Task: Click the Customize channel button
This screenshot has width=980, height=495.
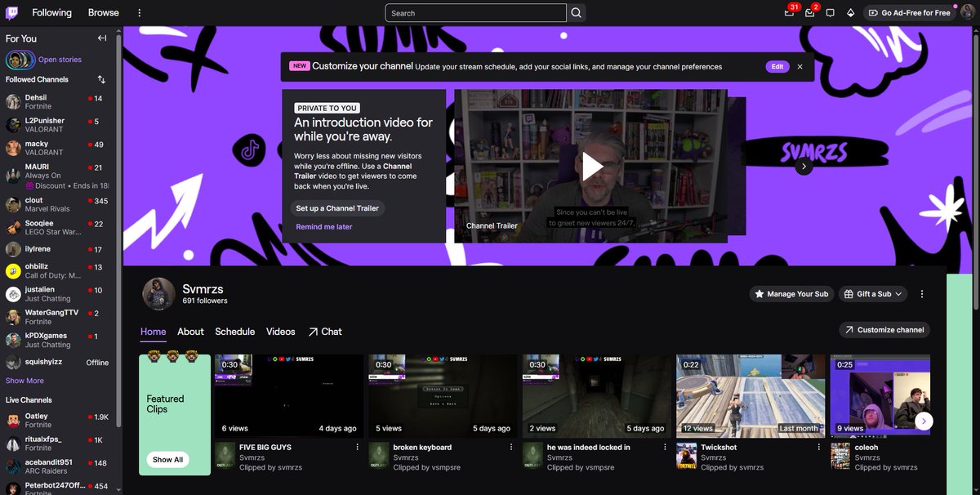Action: coord(884,330)
